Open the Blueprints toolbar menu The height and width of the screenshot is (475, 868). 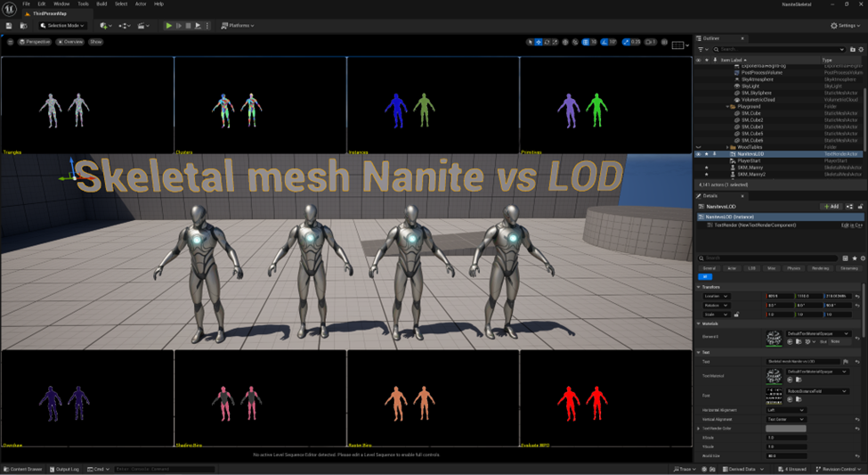(x=124, y=26)
